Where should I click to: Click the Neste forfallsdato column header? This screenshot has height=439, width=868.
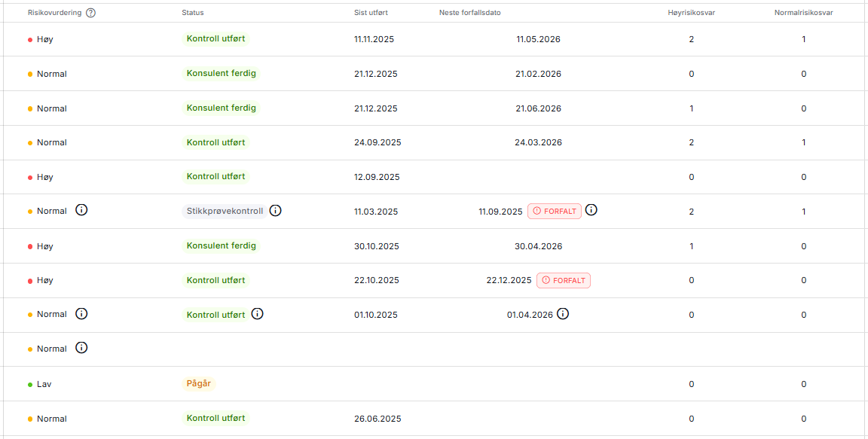470,13
